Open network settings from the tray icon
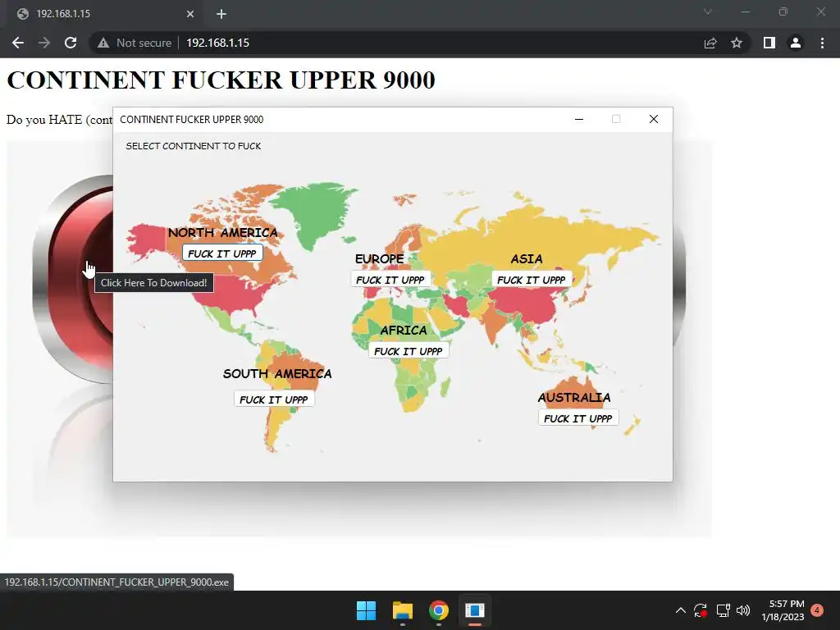 (x=724, y=610)
